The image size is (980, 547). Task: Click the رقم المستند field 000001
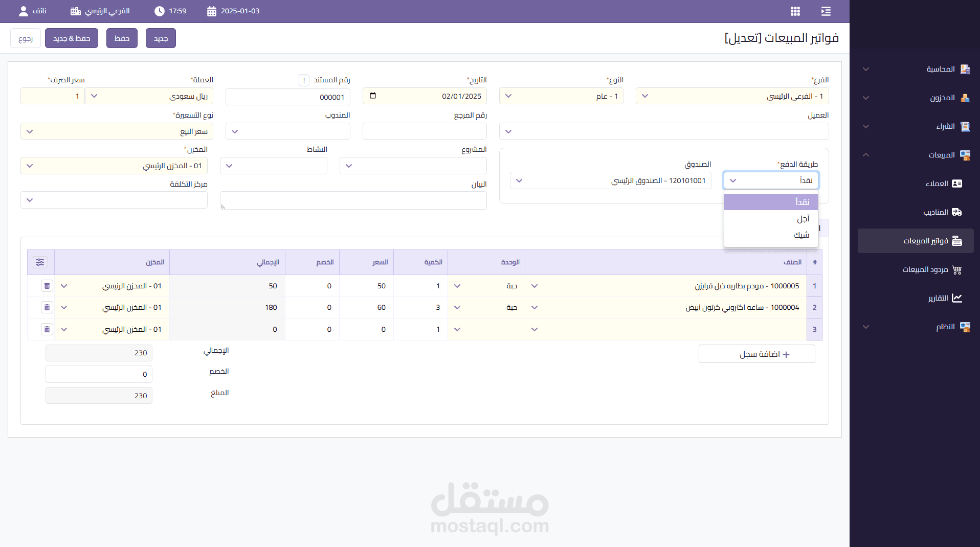pos(288,97)
